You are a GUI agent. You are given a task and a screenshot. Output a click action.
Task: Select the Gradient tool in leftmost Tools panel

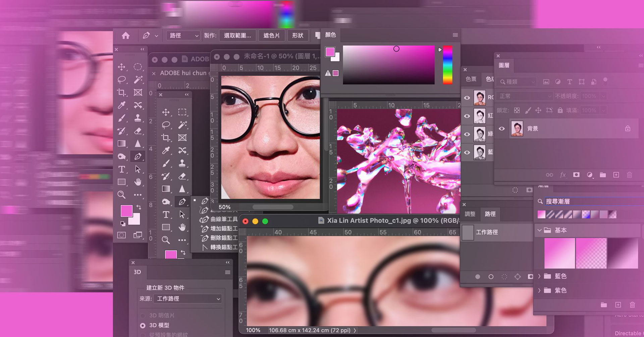[121, 144]
